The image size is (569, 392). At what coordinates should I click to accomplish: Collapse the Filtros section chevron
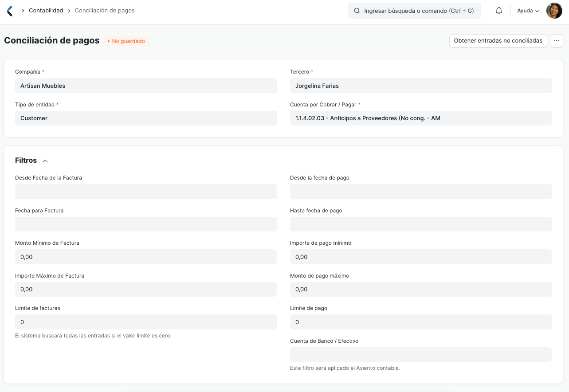45,161
